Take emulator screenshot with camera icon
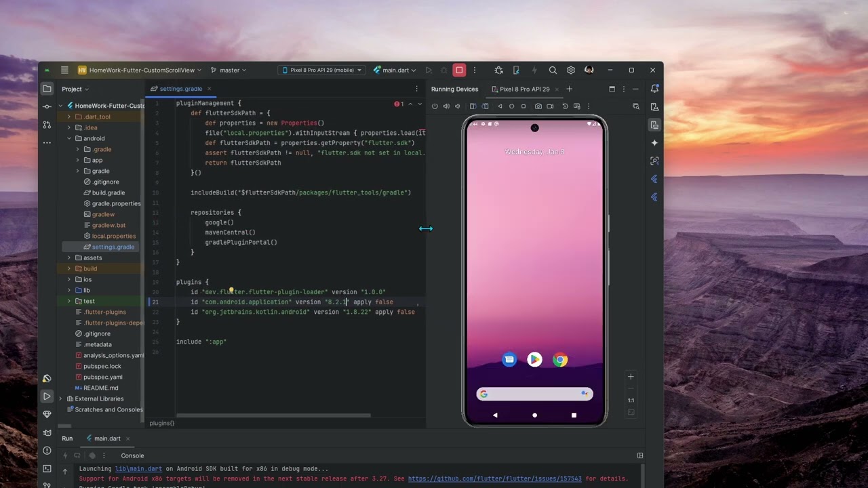 (538, 106)
